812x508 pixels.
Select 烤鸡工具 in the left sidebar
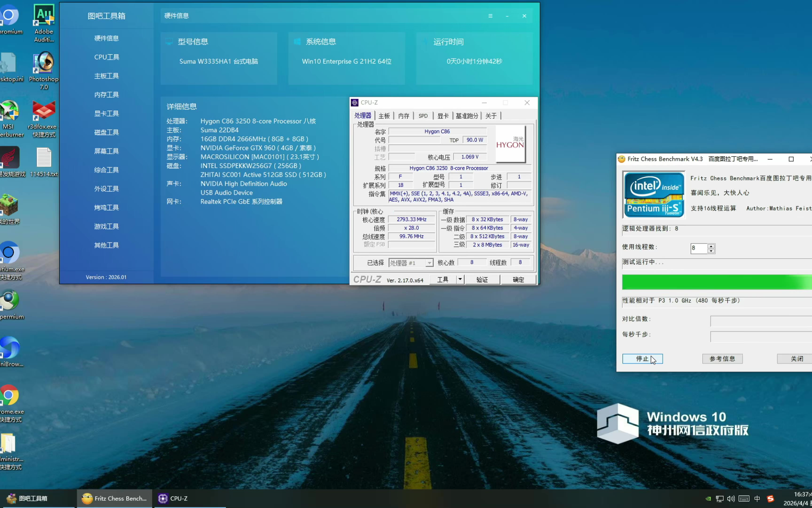point(106,208)
